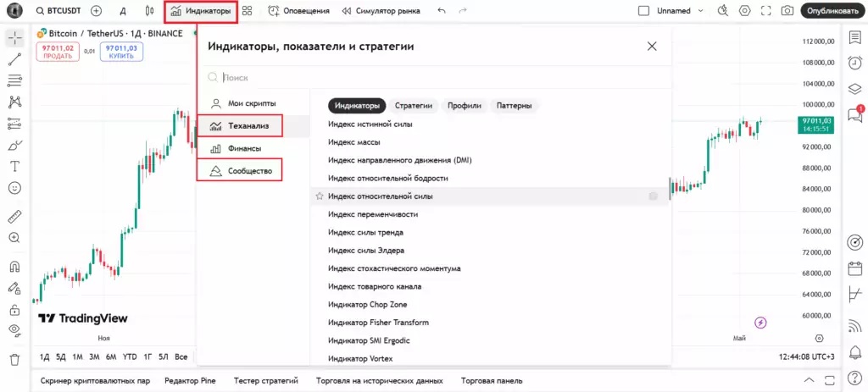The height and width of the screenshot is (392, 868).
Task: Open Редактор Pine tab
Action: pyautogui.click(x=190, y=381)
